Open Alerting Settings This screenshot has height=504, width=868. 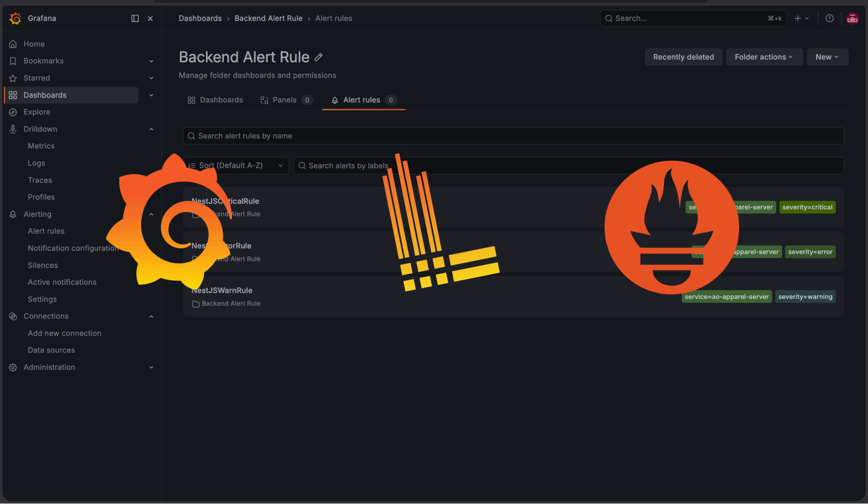[42, 299]
